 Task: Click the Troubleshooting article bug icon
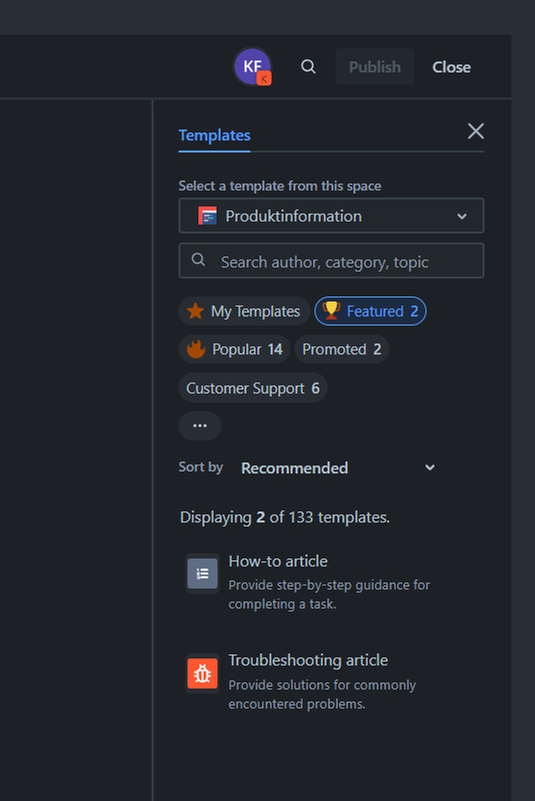pos(202,673)
